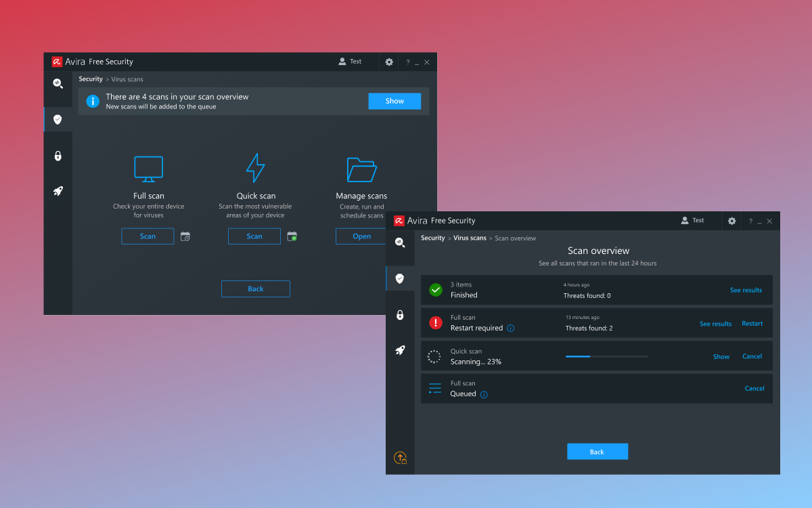Click the Quick scan lightning icon
The width and height of the screenshot is (812, 508).
(255, 168)
